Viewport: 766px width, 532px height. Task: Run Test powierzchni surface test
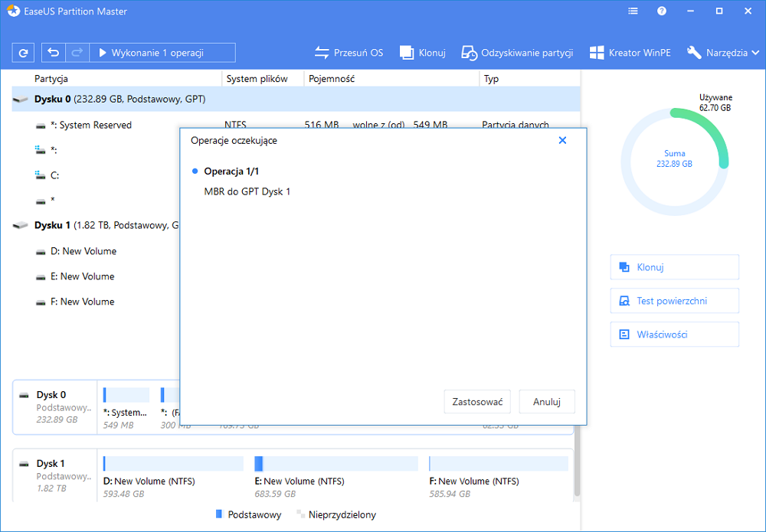click(x=674, y=301)
